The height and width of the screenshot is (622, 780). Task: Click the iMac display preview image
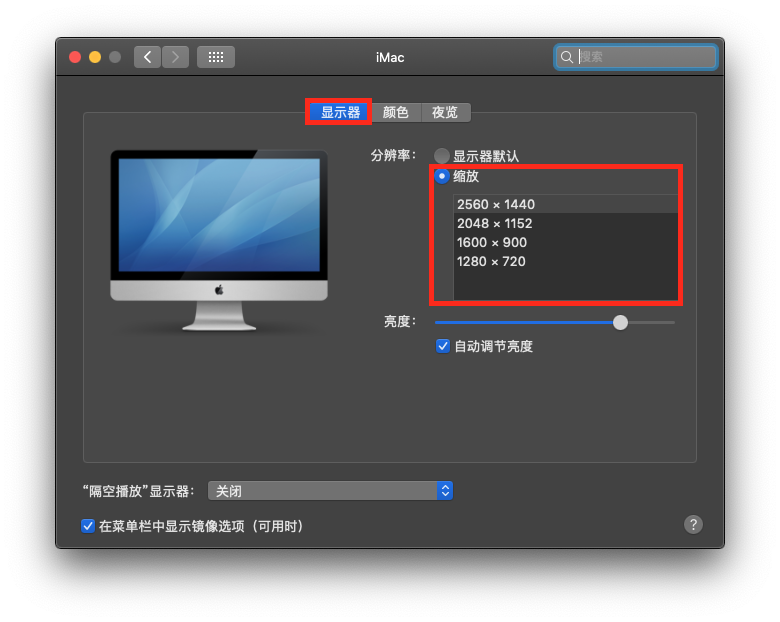tap(219, 241)
